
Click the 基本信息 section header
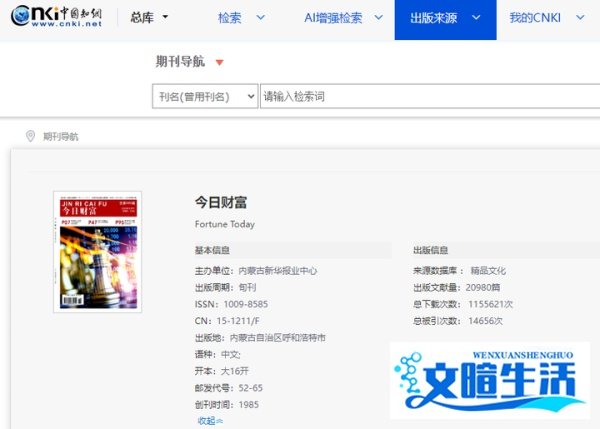[x=212, y=250]
